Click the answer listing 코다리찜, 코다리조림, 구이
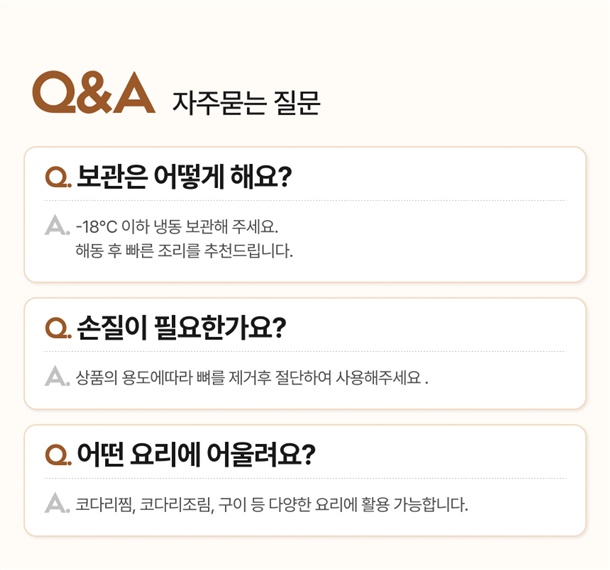Screen dimensions: 610x570 click(x=272, y=504)
